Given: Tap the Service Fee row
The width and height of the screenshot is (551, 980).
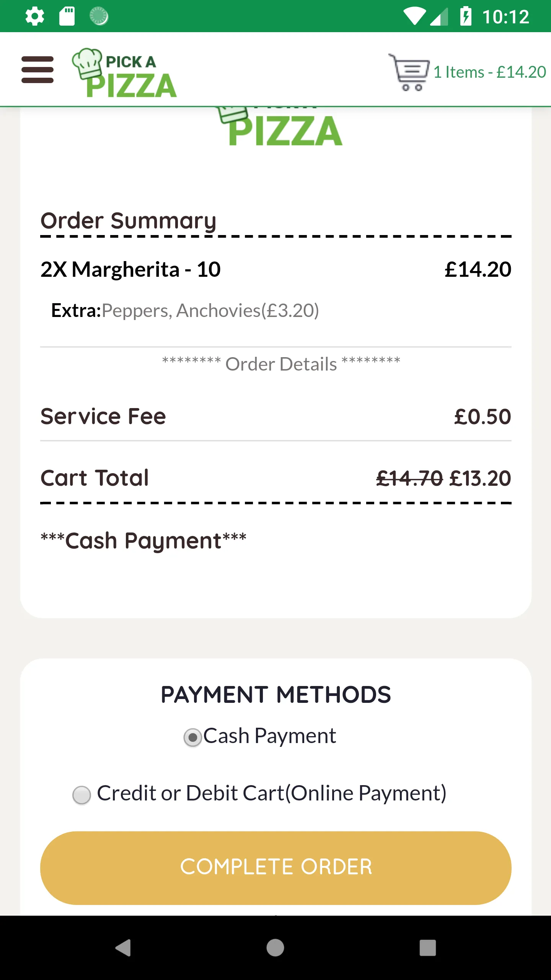Looking at the screenshot, I should pyautogui.click(x=275, y=416).
